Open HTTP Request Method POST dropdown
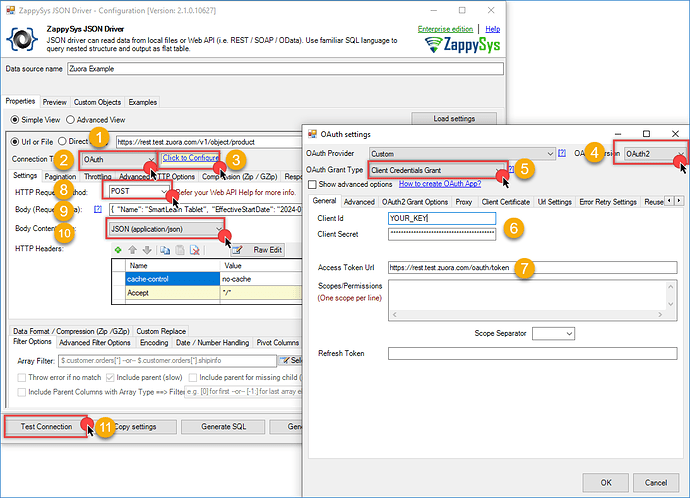Viewport: 690px width, 498px height. point(138,191)
